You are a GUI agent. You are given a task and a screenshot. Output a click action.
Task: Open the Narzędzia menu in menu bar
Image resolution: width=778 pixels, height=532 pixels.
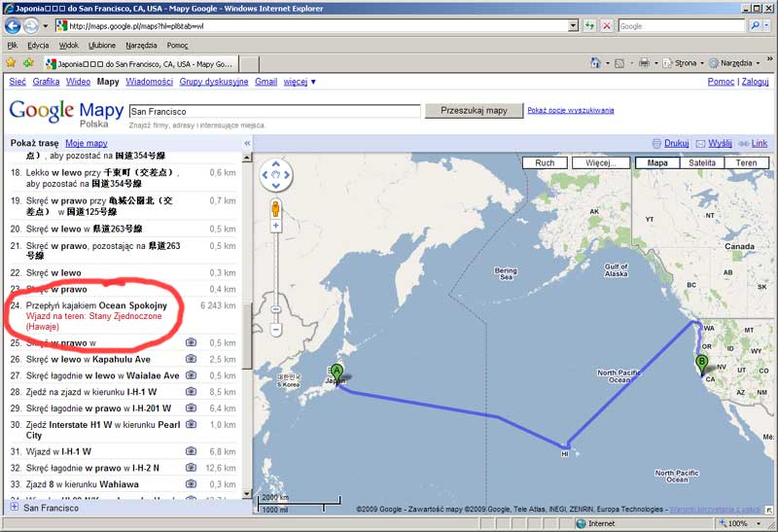point(141,45)
